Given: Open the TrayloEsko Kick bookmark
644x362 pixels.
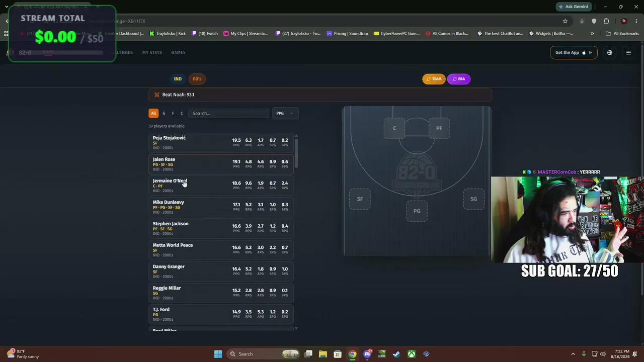Looking at the screenshot, I should (168, 34).
